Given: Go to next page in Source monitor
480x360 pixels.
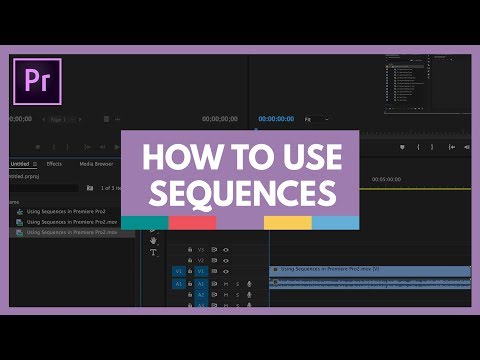Looking at the screenshot, I should [x=80, y=119].
